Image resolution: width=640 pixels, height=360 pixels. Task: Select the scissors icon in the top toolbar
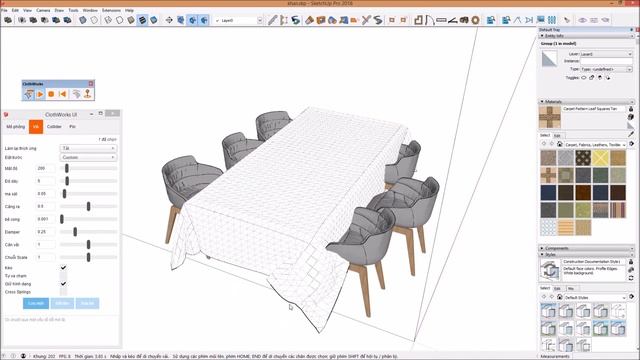pyautogui.click(x=366, y=20)
